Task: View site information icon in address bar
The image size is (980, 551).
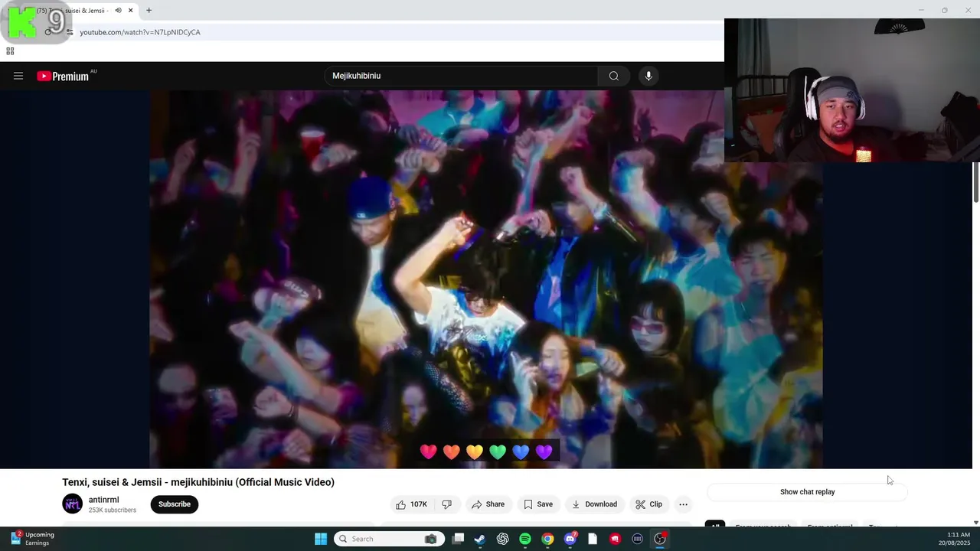Action: [69, 32]
